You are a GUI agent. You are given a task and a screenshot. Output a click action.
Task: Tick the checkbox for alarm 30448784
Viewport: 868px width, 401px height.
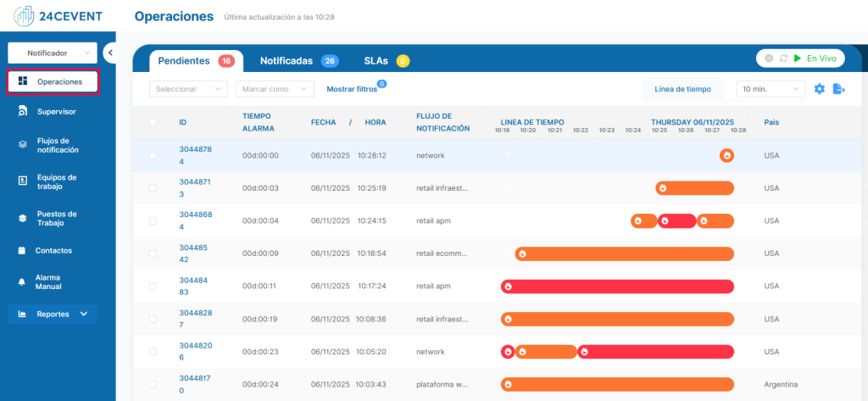(x=153, y=156)
